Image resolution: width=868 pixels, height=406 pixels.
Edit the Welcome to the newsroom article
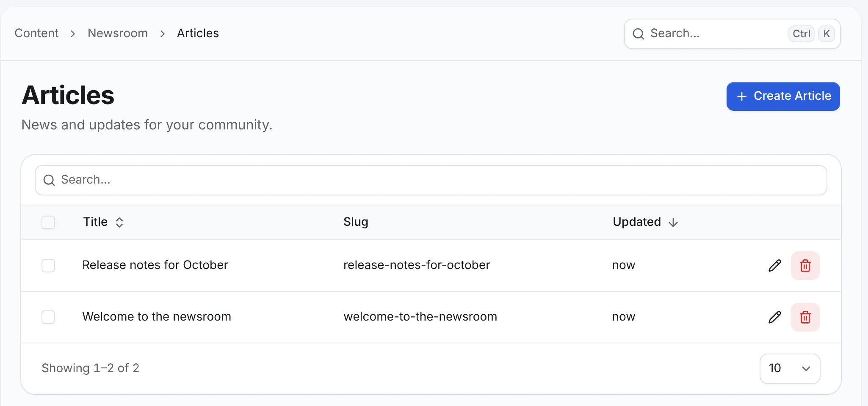774,317
